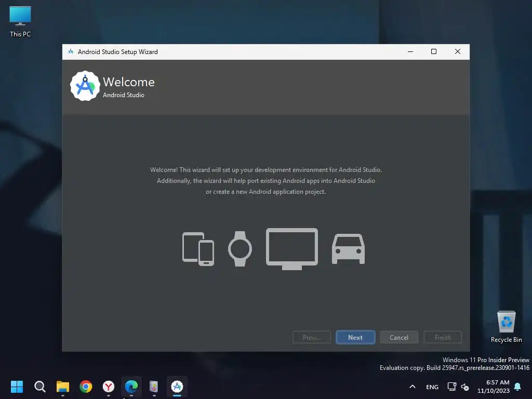The height and width of the screenshot is (399, 532).
Task: Click text line starting 'Welcome! This wizard will set up'
Action: [x=265, y=170]
